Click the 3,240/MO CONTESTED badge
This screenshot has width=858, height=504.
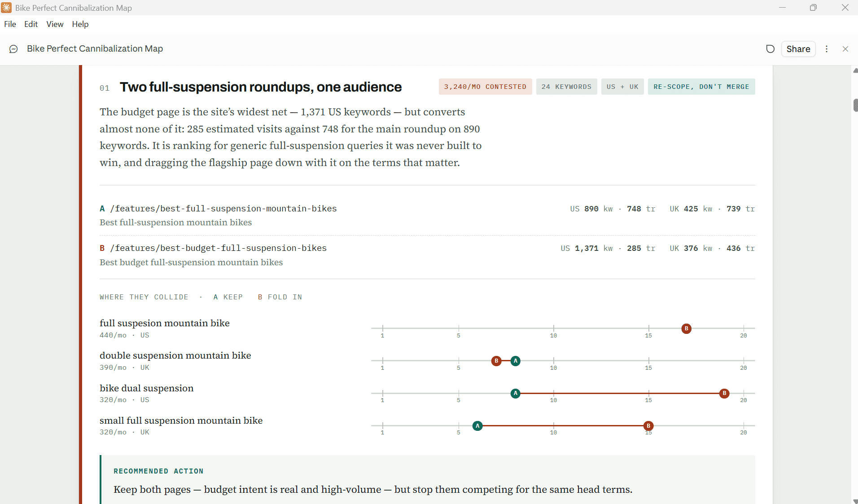pyautogui.click(x=485, y=87)
